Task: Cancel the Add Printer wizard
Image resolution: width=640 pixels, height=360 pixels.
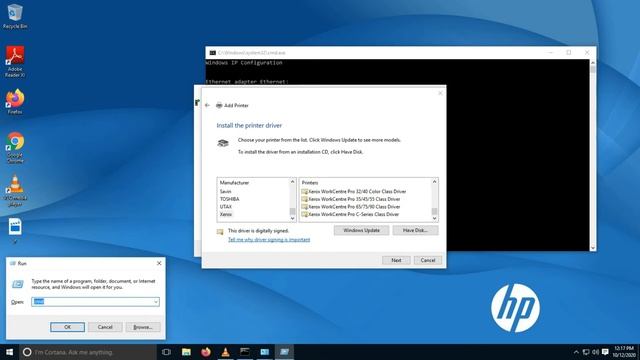Action: (x=428, y=260)
